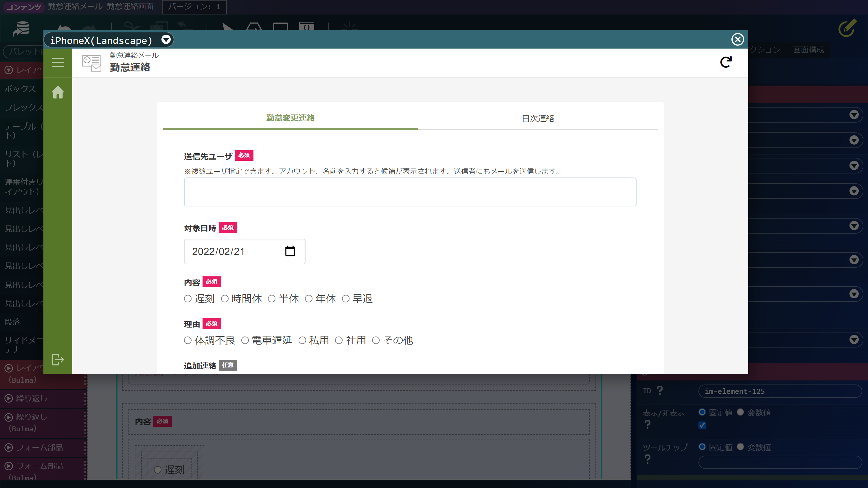868x488 pixels.
Task: Click the 送信先ユーザ input field
Action: point(410,192)
